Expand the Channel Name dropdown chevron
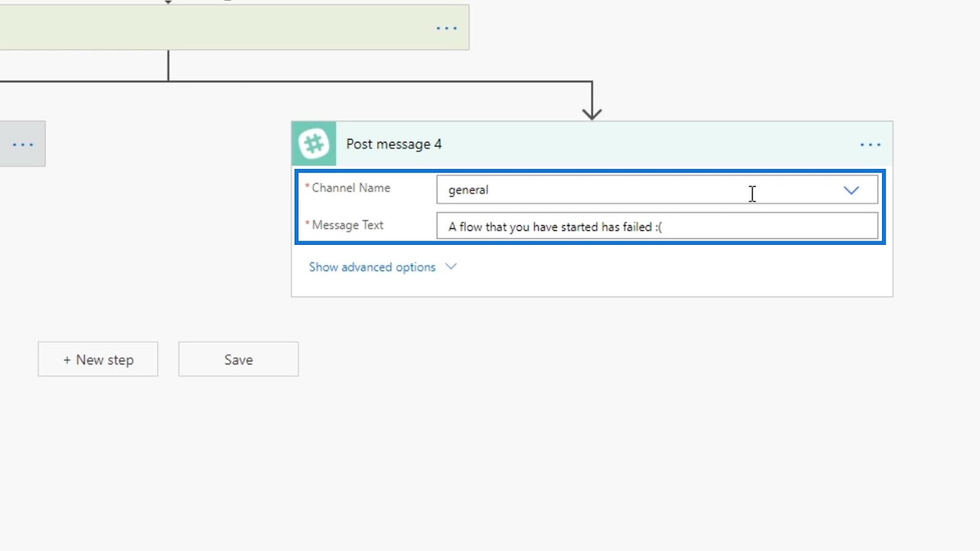980x551 pixels. (x=851, y=190)
